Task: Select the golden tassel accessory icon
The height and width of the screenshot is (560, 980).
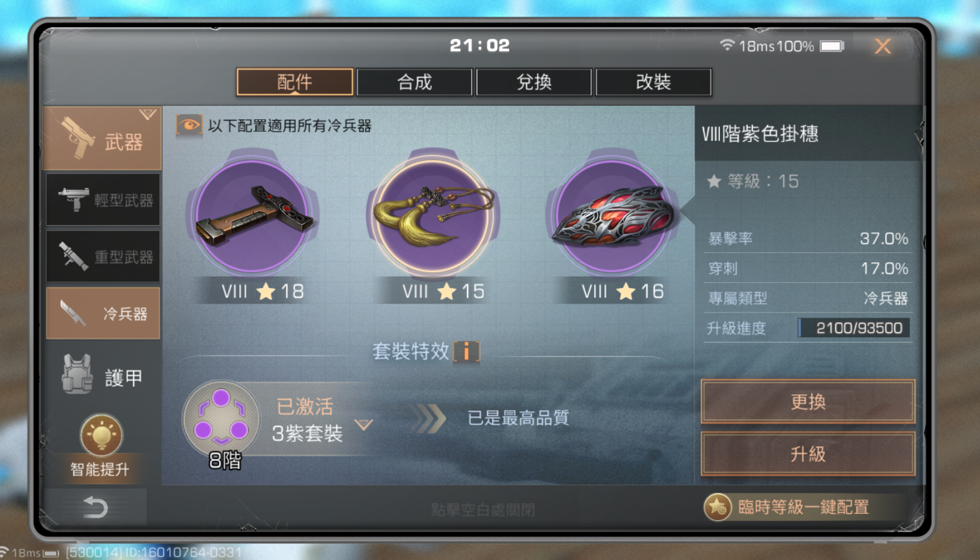Action: point(433,215)
